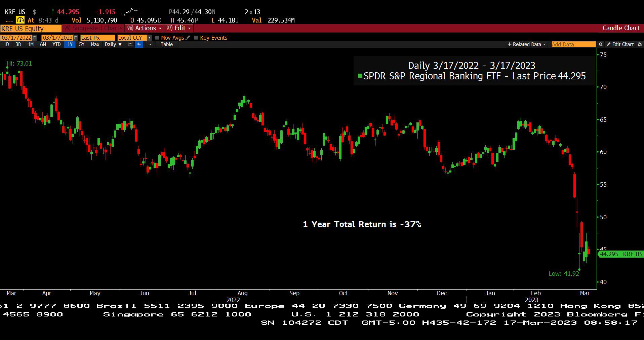644x340 pixels.
Task: Open the Actions dropdown menu
Action: click(x=144, y=28)
